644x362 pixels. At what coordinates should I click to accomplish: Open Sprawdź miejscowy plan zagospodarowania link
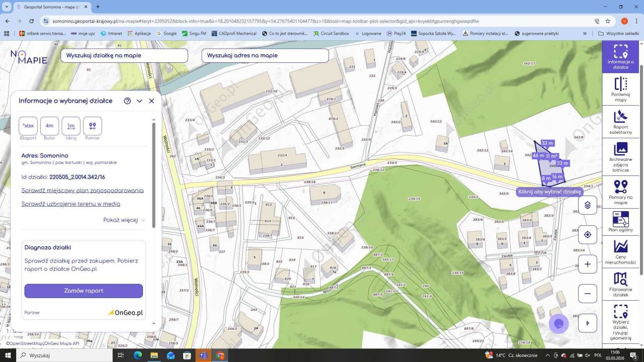(83, 191)
